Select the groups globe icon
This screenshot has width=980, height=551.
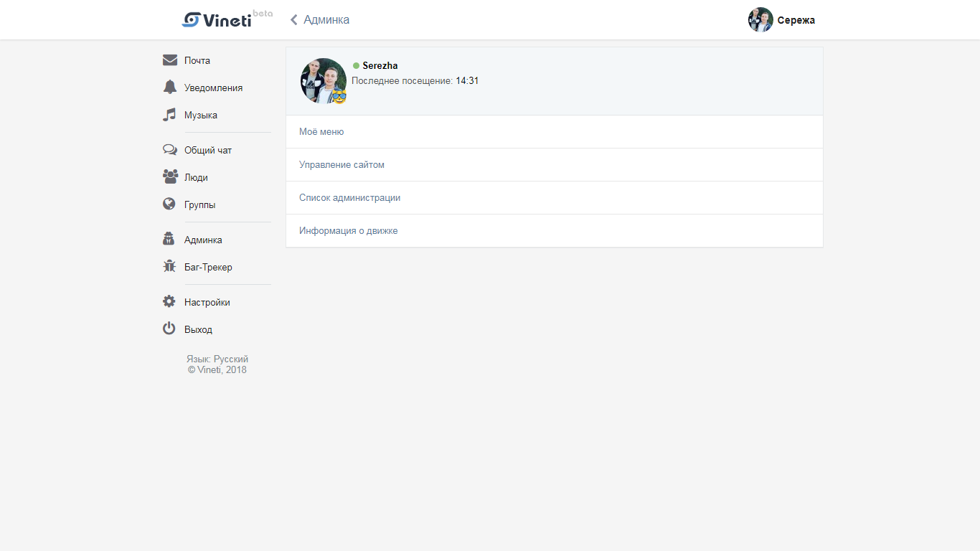click(x=169, y=204)
